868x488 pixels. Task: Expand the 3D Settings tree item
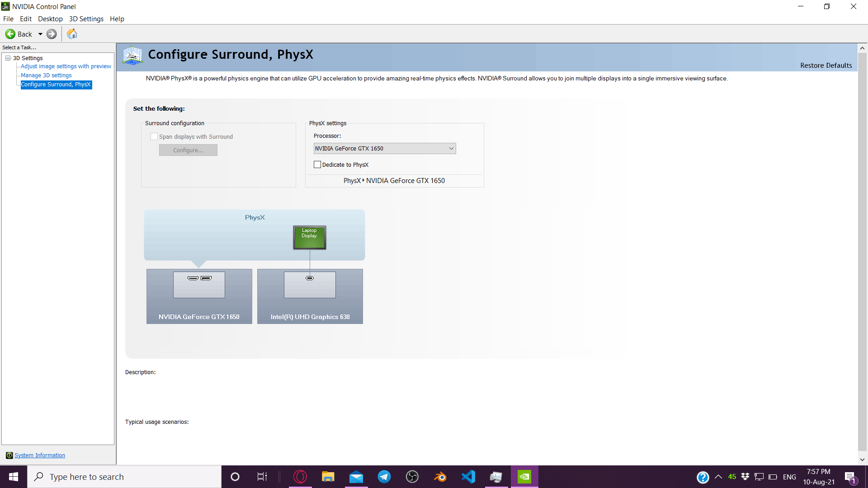tap(8, 58)
